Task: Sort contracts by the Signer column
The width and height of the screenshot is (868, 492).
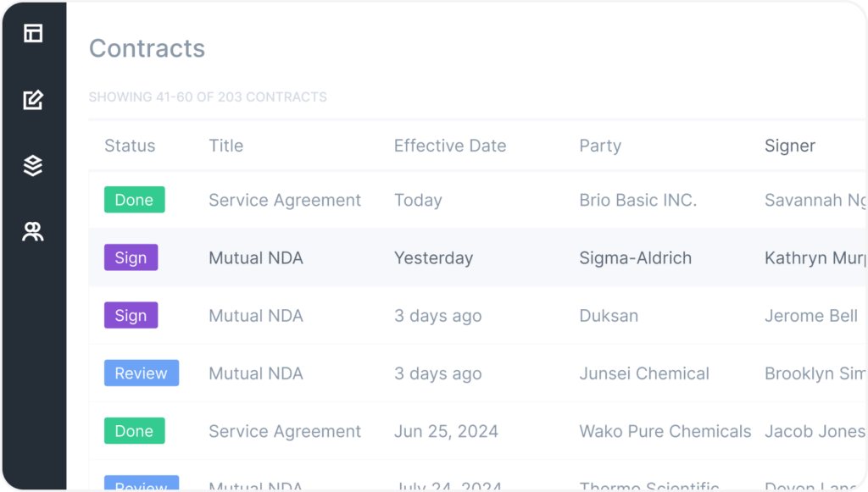Action: click(790, 146)
